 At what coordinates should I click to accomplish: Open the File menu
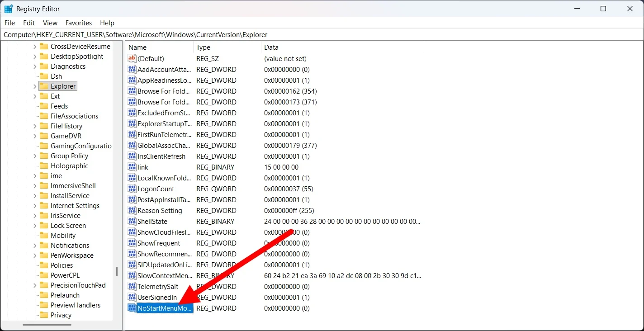(9, 23)
